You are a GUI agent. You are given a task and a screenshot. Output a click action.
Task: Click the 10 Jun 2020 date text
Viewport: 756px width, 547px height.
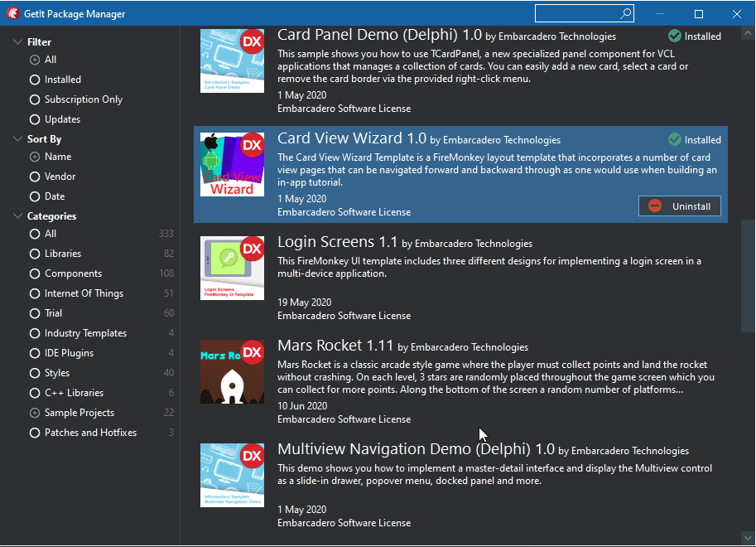coord(302,406)
